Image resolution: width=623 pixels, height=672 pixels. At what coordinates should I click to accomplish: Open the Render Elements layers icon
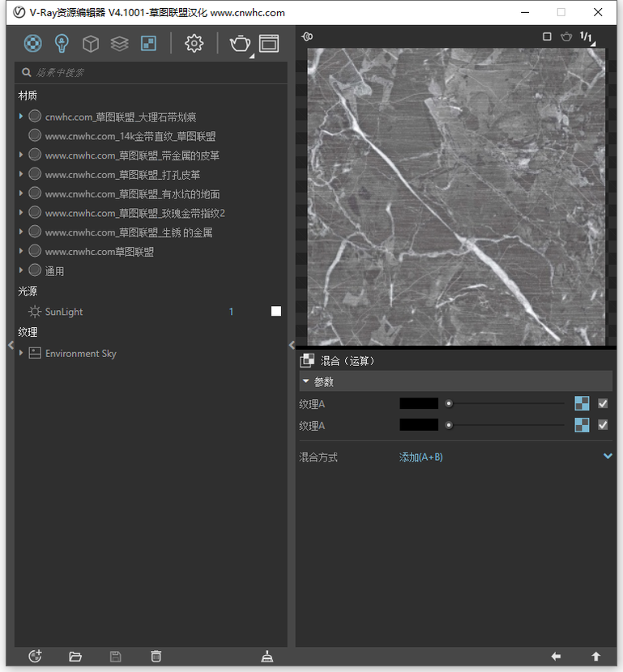[x=120, y=43]
